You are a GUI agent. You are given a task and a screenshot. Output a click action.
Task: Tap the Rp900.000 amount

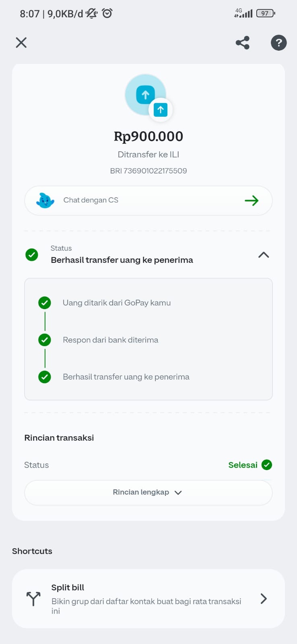(x=148, y=136)
